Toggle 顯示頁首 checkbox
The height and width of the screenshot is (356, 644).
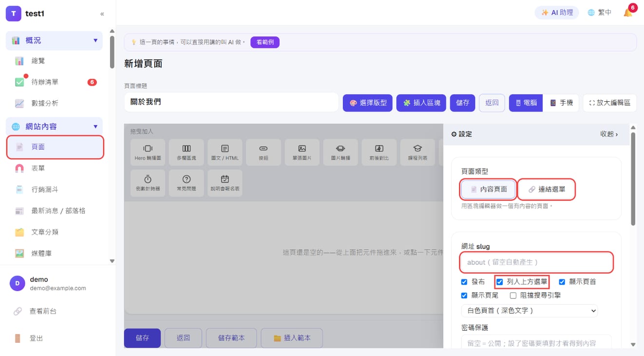(x=562, y=282)
